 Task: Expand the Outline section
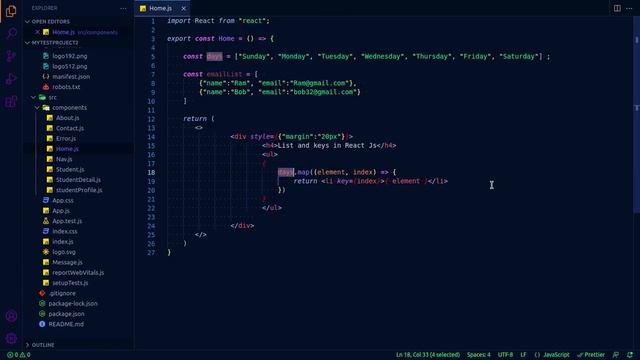(x=43, y=345)
